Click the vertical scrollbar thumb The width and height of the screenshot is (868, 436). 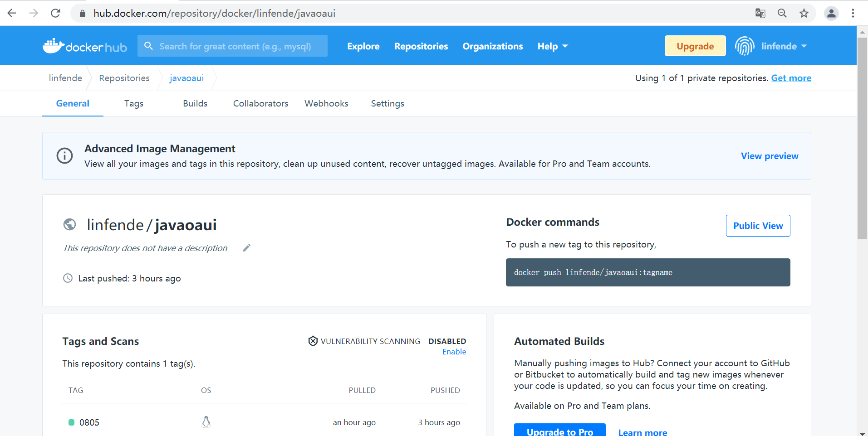tap(862, 138)
